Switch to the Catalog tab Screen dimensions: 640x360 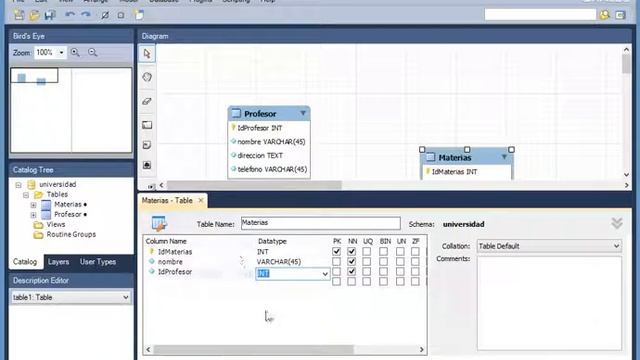coord(25,262)
